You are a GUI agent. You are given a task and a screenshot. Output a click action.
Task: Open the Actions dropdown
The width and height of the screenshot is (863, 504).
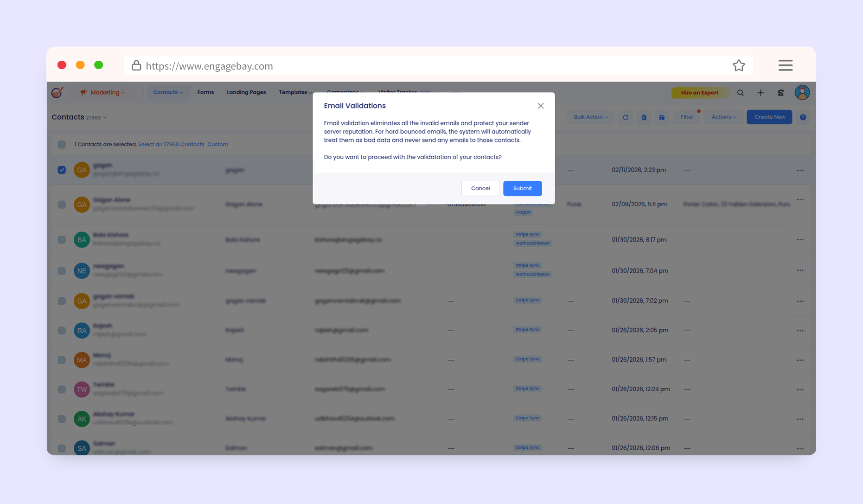pos(723,117)
